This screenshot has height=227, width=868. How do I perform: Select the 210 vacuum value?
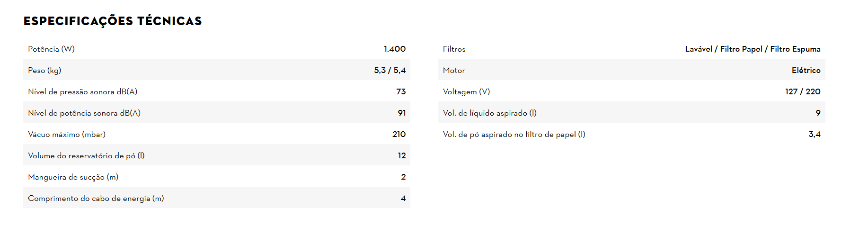399,134
